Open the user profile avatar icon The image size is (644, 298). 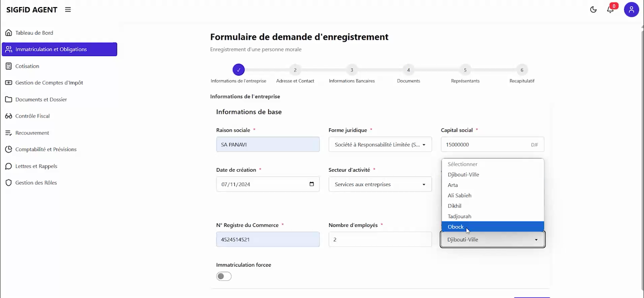[631, 10]
